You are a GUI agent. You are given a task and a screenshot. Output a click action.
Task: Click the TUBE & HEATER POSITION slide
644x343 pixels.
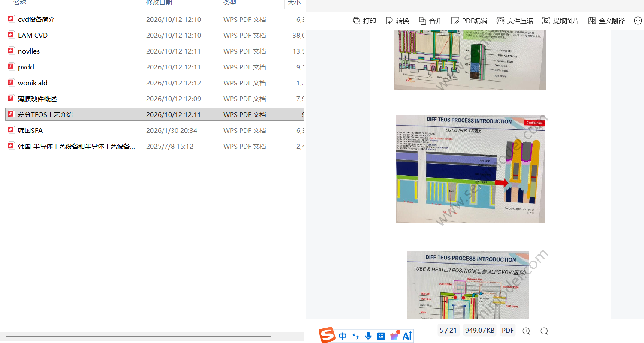point(468,285)
